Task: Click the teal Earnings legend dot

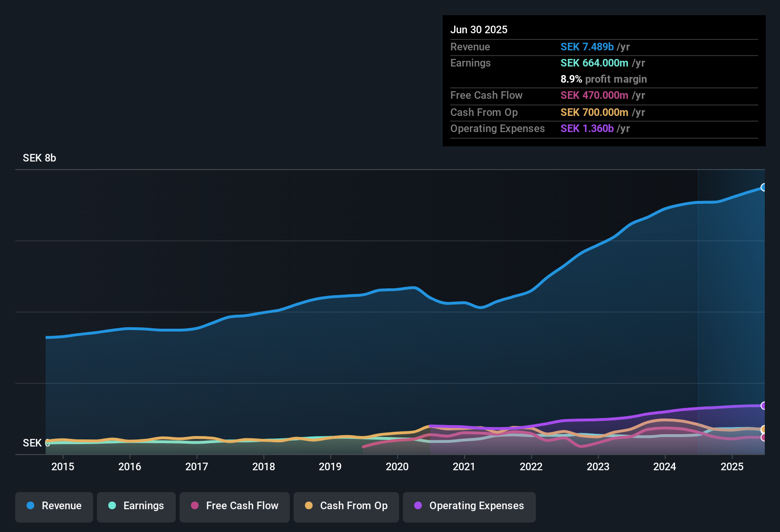Action: (112, 506)
